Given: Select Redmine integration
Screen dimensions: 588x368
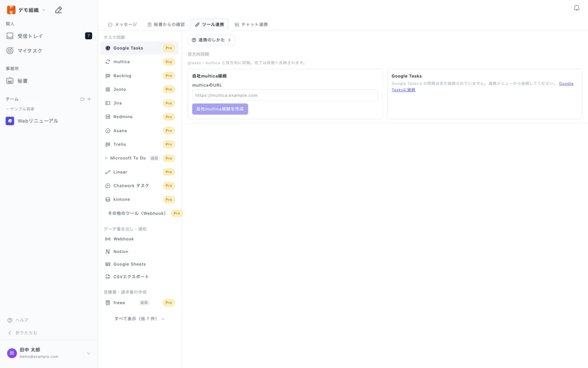Looking at the screenshot, I should (140, 117).
